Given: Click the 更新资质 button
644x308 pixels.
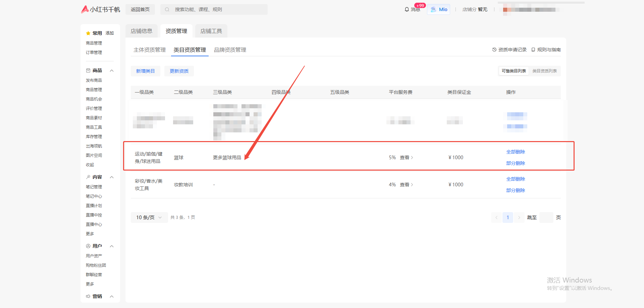Looking at the screenshot, I should click(179, 71).
